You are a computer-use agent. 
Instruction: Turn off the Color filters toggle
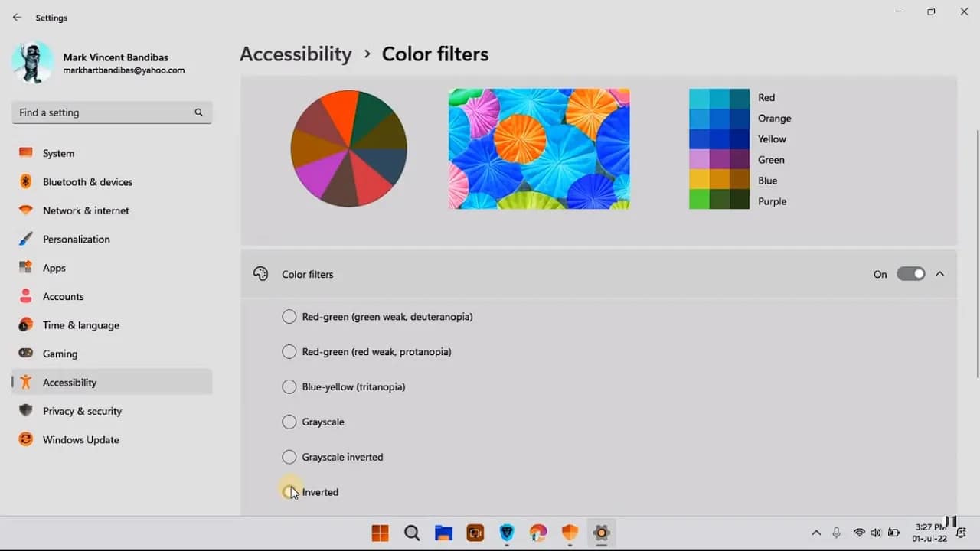click(911, 273)
